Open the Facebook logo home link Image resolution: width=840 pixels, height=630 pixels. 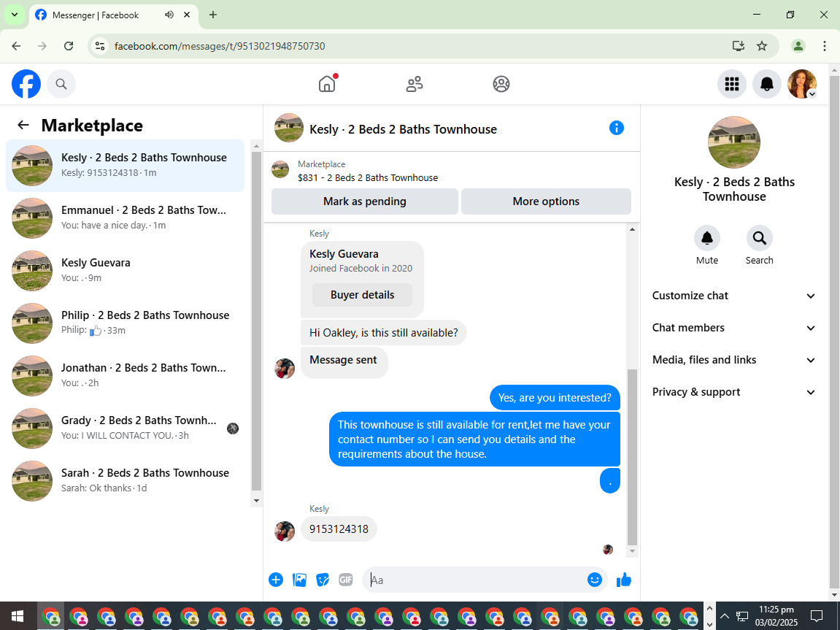(x=26, y=84)
